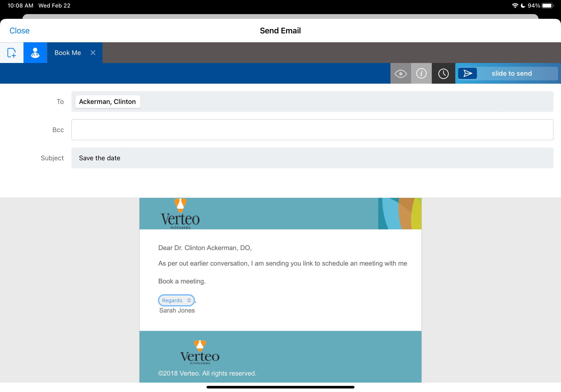This screenshot has width=561, height=392.
Task: Select the Ackerman, Clinton recipient chip
Action: [x=108, y=102]
